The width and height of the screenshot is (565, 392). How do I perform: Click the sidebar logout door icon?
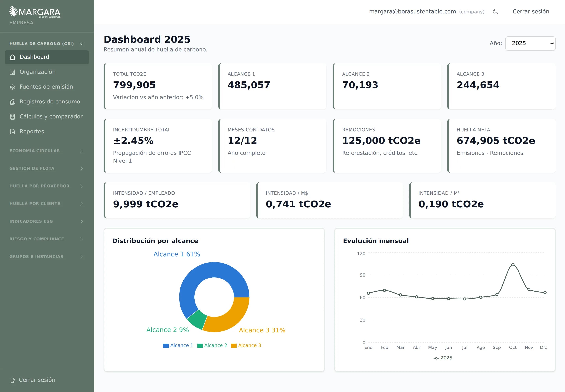click(x=13, y=380)
